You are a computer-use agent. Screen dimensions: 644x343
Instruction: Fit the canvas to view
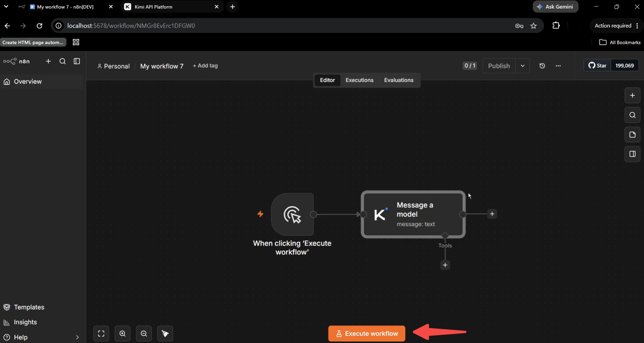click(x=101, y=334)
